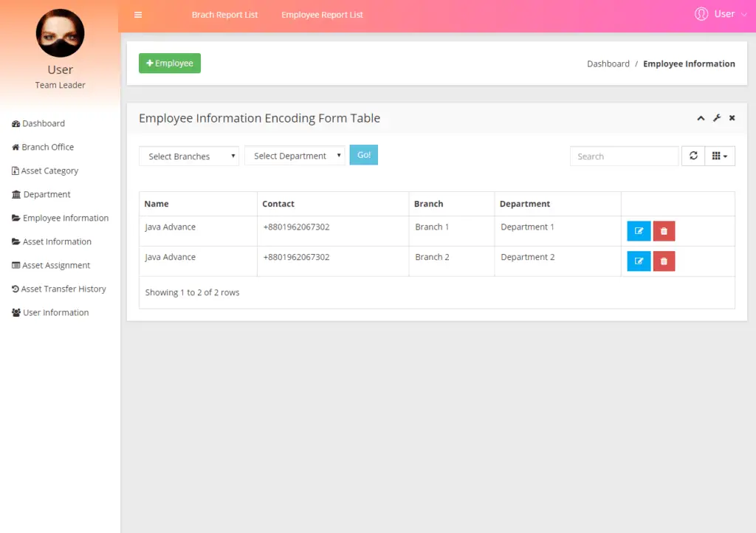Open the columns visibility grid dropdown
Viewport: 756px width, 533px height.
click(718, 156)
